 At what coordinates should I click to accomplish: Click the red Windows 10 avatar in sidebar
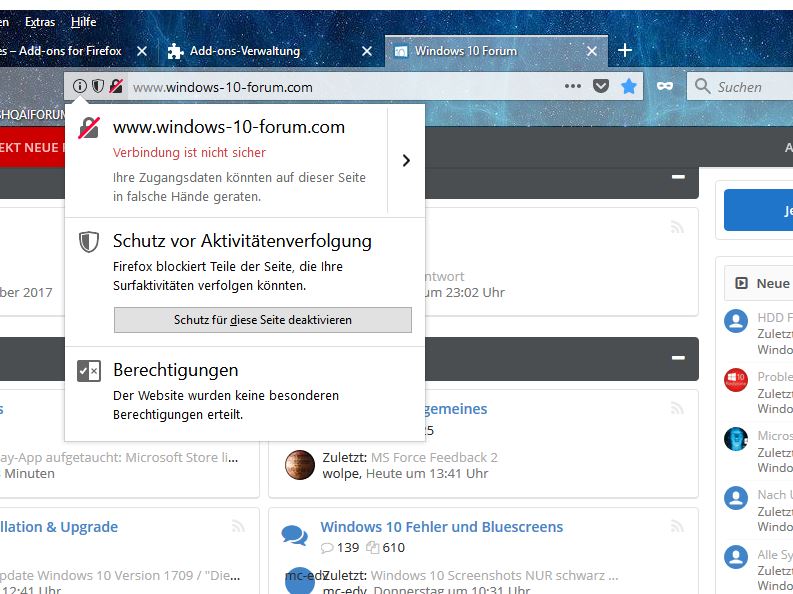[736, 380]
